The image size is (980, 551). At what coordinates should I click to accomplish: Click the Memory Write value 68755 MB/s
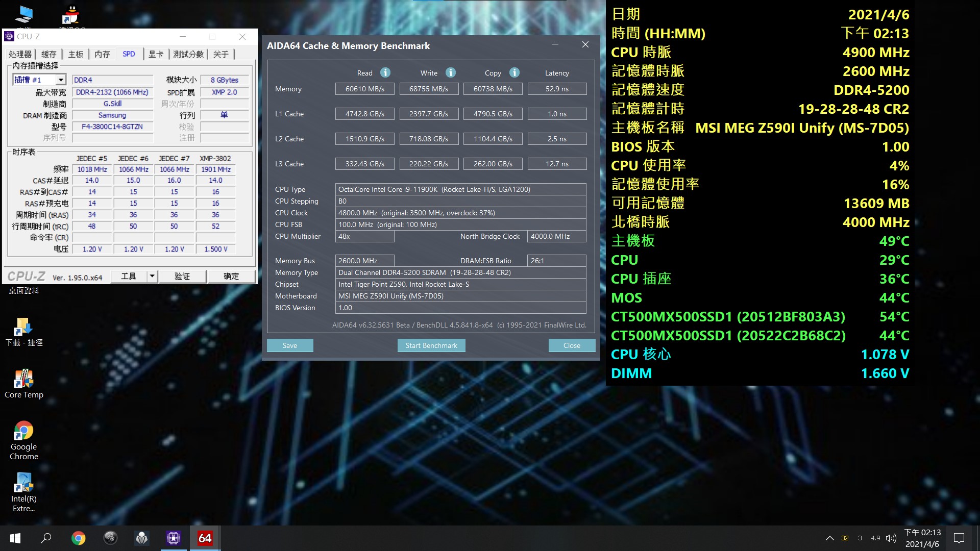click(429, 89)
